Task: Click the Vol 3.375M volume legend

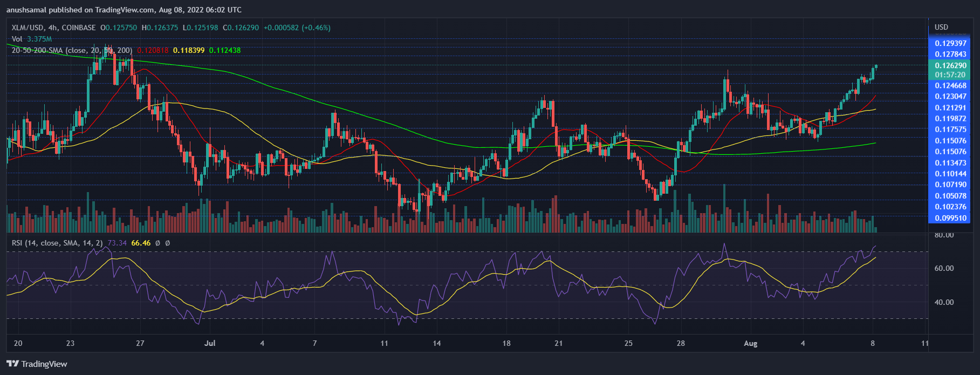Action: (x=32, y=39)
